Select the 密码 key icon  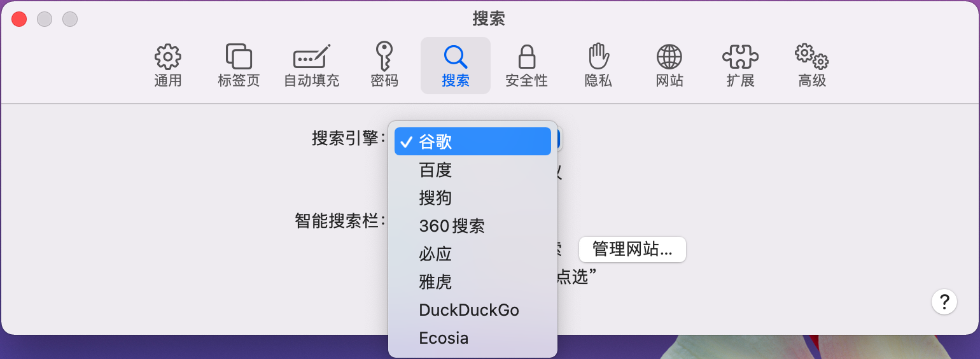pyautogui.click(x=384, y=57)
